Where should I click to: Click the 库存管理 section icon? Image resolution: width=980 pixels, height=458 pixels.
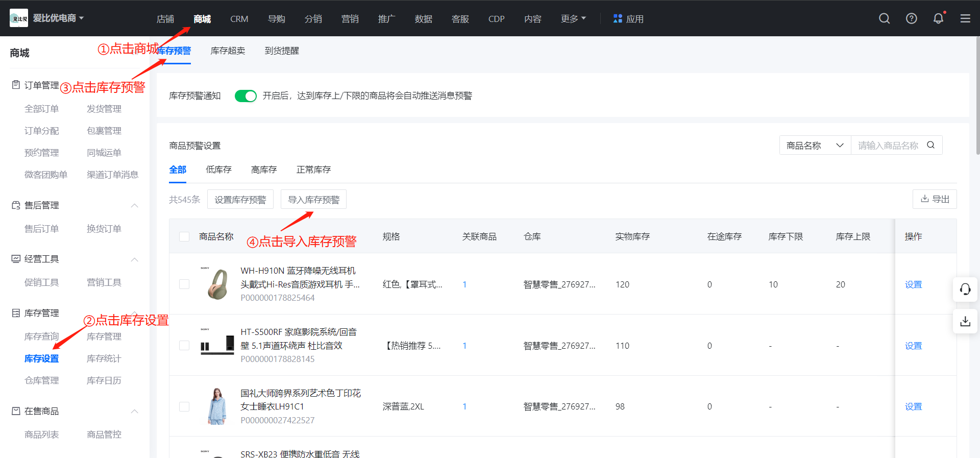pos(16,313)
